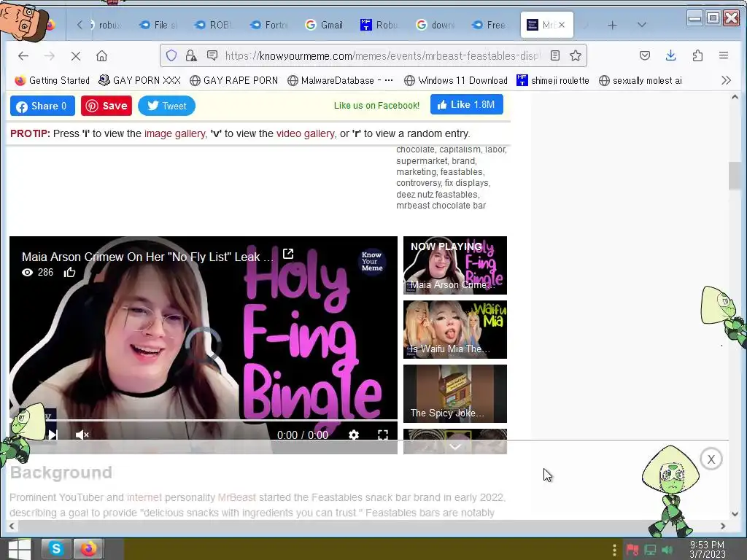The height and width of the screenshot is (560, 747).
Task: Switch to the 'Robu' tab with MFT icon
Action: pyautogui.click(x=379, y=25)
